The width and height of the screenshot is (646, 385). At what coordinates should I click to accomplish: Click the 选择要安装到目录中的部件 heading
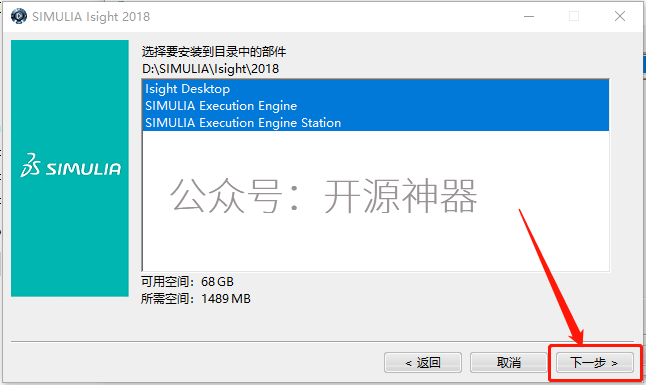coord(214,52)
